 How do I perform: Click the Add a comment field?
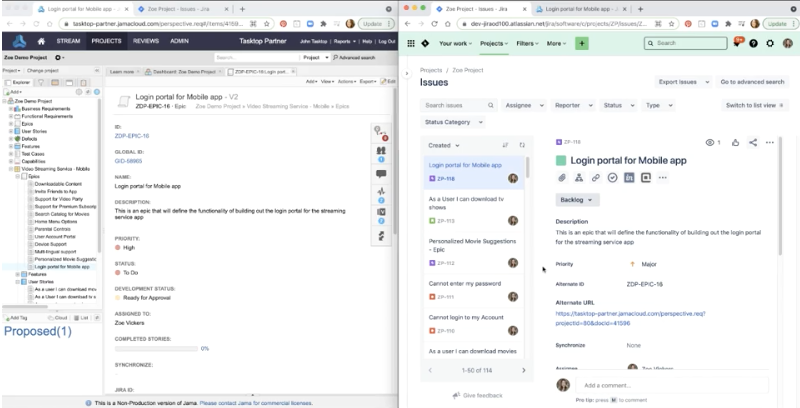pyautogui.click(x=670, y=384)
